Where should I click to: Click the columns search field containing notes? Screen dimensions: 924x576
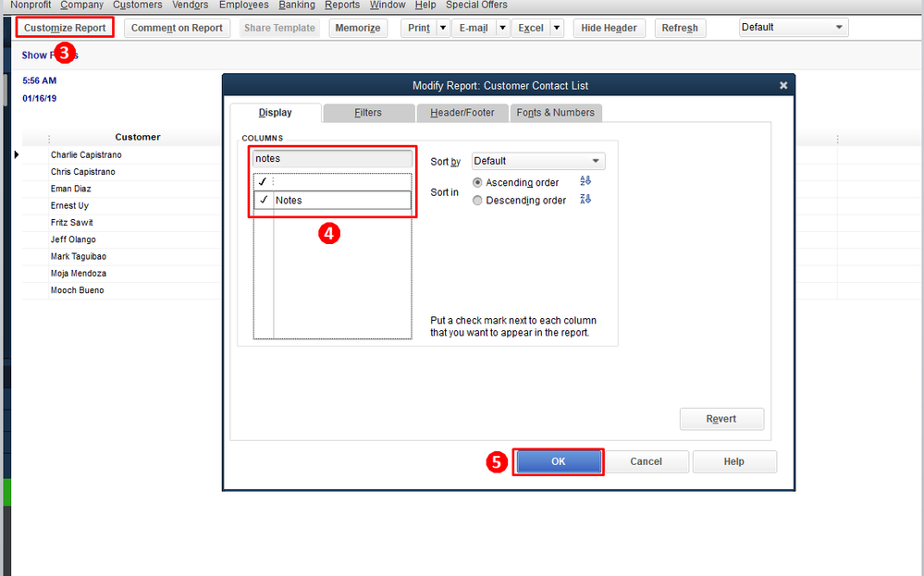332,158
